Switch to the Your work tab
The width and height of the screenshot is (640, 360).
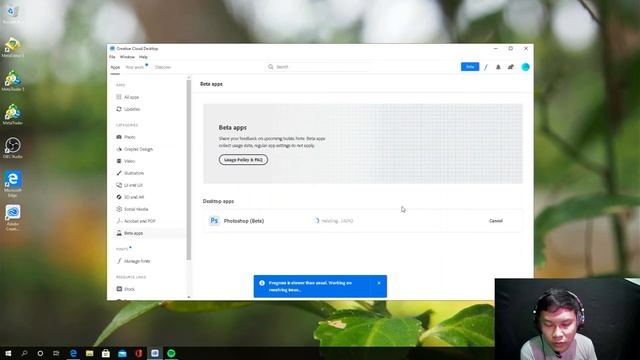click(x=135, y=67)
